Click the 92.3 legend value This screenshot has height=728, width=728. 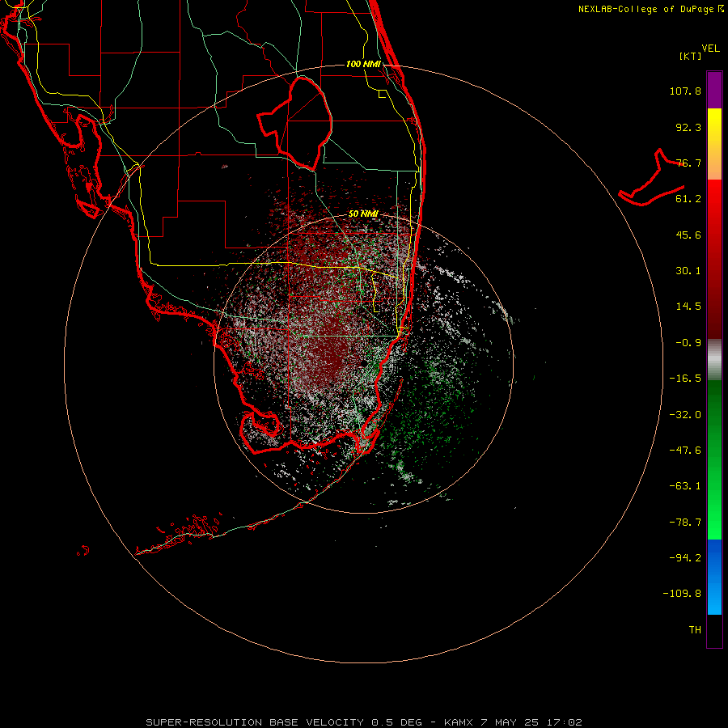pyautogui.click(x=688, y=127)
